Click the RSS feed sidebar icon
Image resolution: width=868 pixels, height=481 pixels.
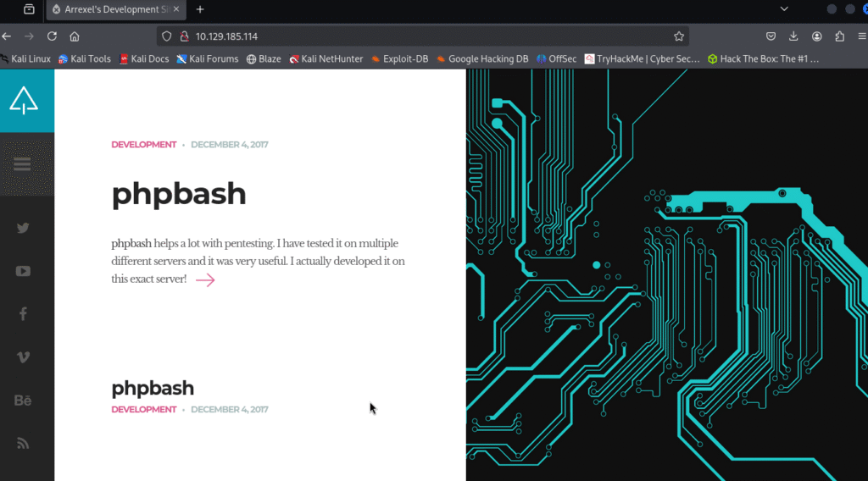click(23, 444)
